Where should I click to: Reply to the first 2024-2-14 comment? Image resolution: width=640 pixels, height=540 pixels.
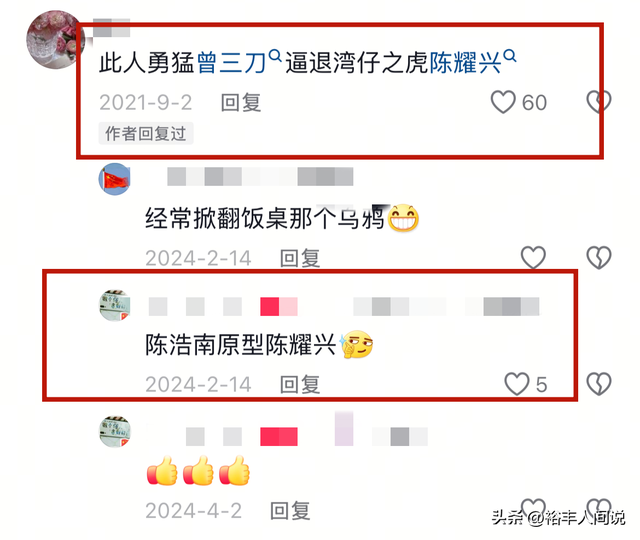click(x=300, y=258)
